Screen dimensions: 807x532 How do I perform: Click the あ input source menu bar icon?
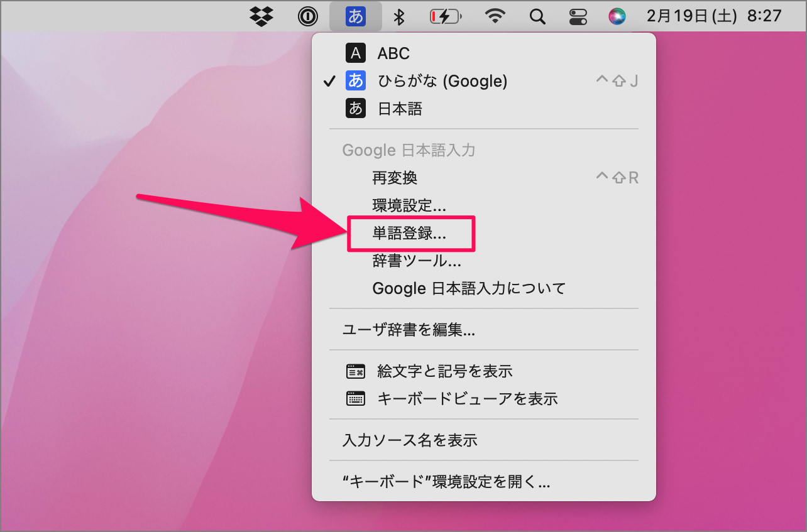coord(355,16)
